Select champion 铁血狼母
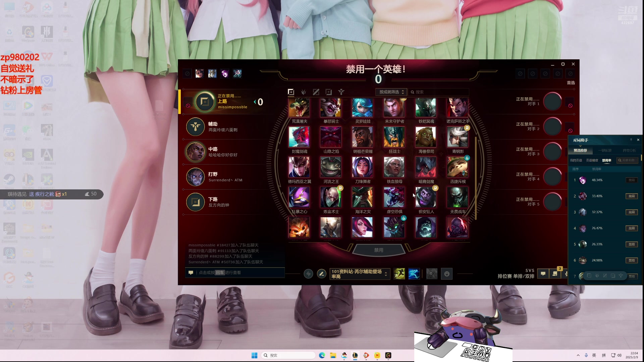The height and width of the screenshot is (362, 644). tap(394, 167)
